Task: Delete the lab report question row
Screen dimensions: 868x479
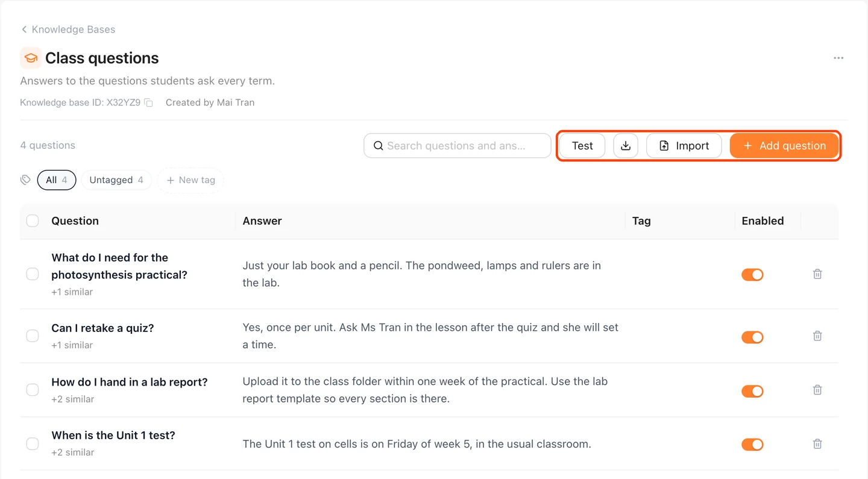Action: click(x=817, y=390)
